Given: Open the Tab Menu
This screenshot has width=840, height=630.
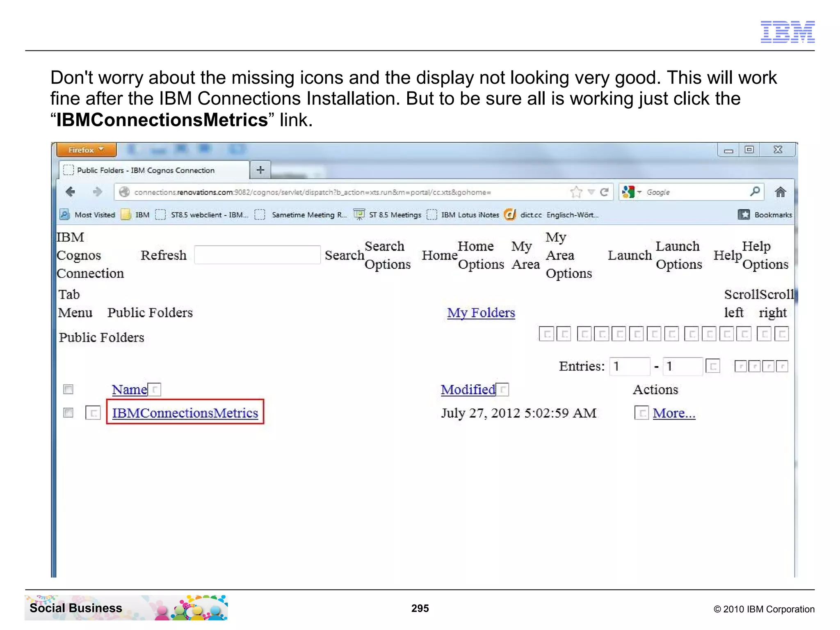Looking at the screenshot, I should [75, 304].
